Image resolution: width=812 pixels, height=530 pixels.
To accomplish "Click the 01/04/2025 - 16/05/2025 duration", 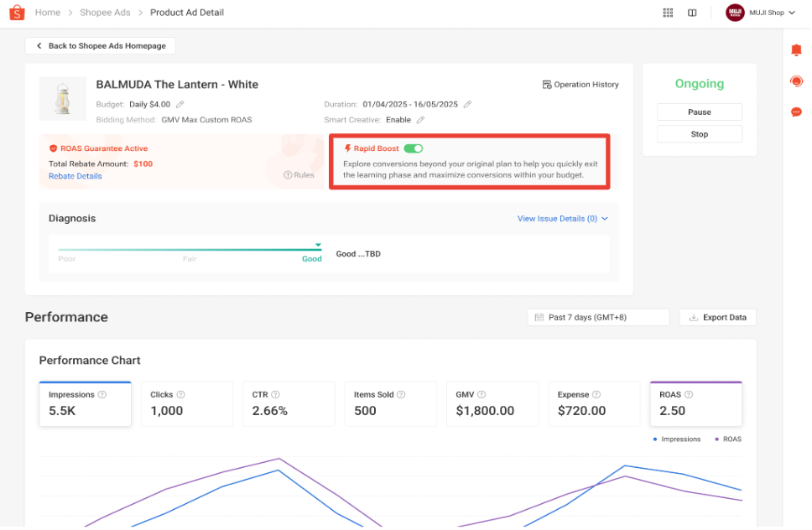I will click(x=410, y=105).
